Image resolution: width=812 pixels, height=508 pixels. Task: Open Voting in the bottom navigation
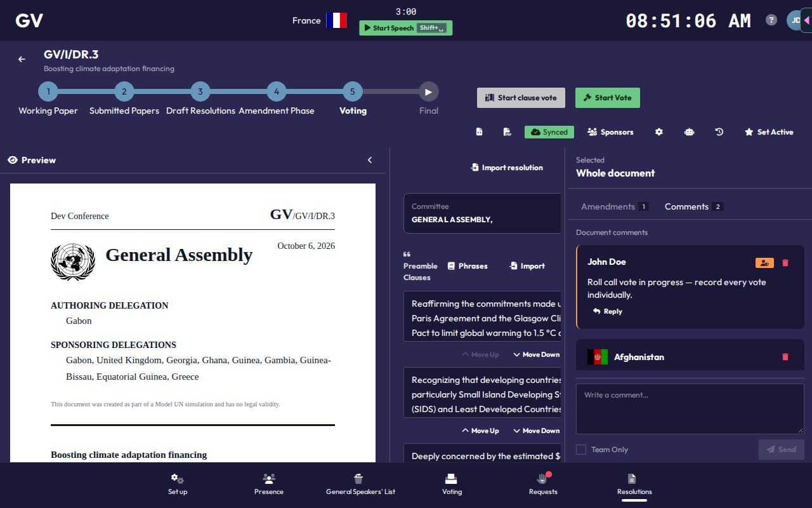click(452, 485)
